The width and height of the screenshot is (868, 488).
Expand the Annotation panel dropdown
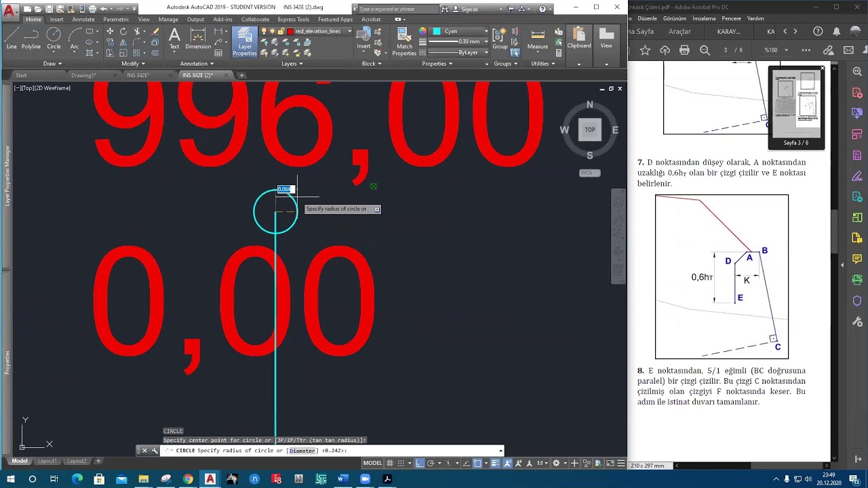(x=197, y=64)
